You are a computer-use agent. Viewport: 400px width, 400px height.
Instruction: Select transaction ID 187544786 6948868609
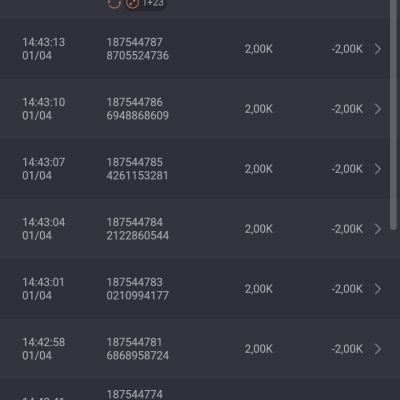138,109
